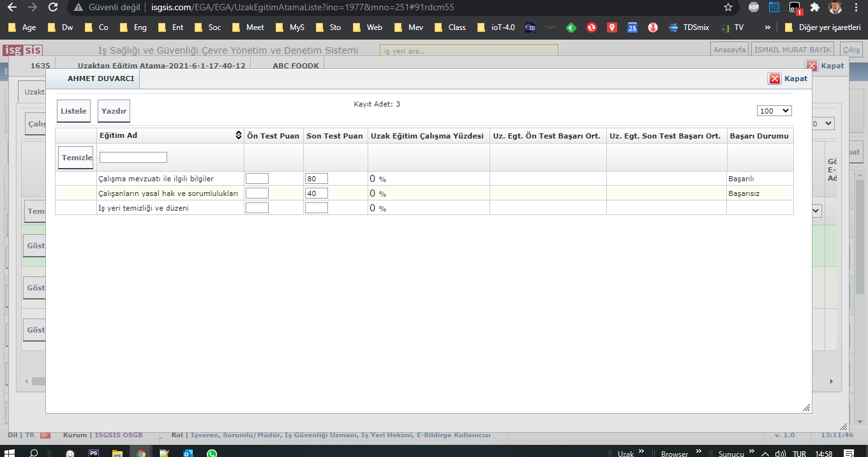Click the Feedly green bookmark icon
The image size is (868, 457).
(572, 27)
